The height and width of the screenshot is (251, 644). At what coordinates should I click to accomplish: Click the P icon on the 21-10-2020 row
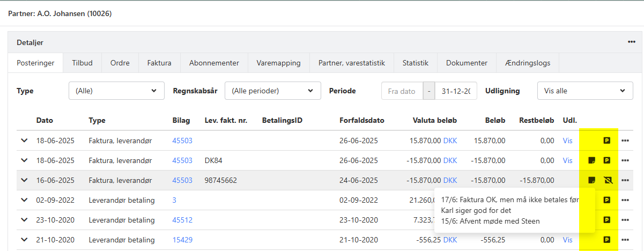click(607, 240)
